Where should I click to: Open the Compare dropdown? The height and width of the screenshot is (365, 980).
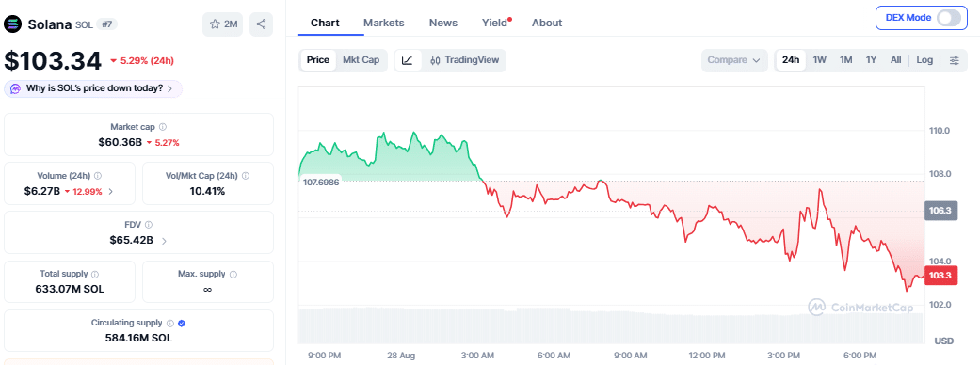tap(733, 60)
